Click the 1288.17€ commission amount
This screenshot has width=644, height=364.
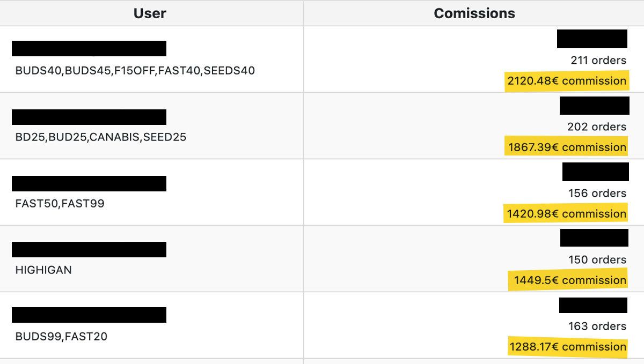[x=568, y=347]
